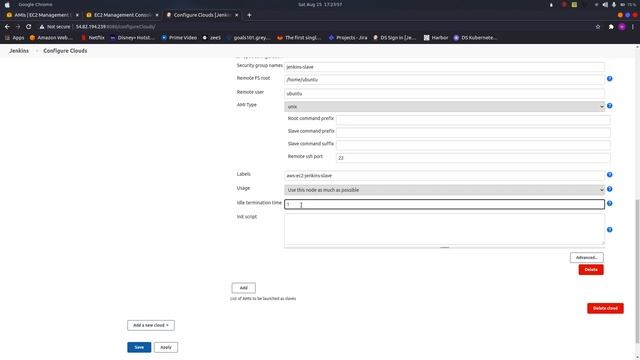Open Chrome extensions puzzle icon
The width and height of the screenshot is (640, 360).
coord(611,27)
